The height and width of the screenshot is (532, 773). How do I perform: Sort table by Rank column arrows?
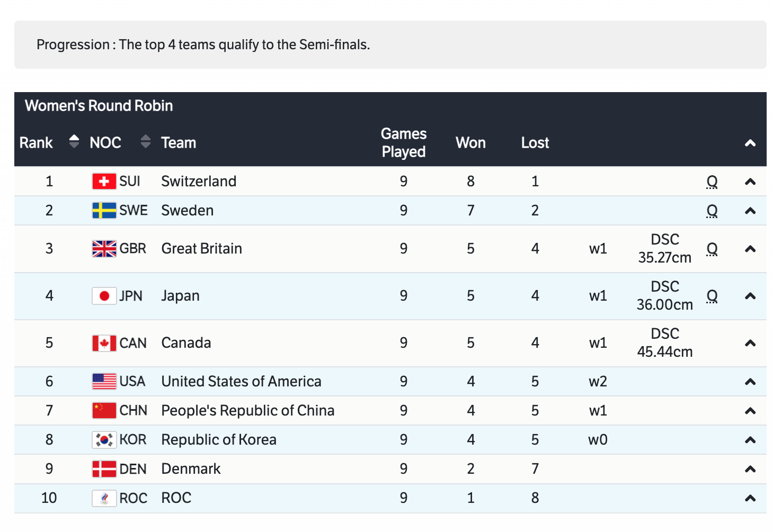[74, 142]
